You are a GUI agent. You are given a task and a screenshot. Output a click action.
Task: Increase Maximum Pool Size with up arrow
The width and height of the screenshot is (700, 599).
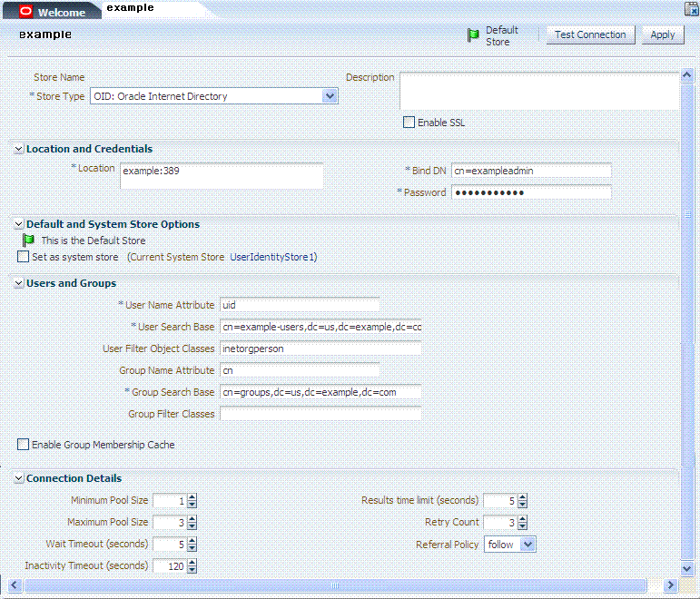192,519
